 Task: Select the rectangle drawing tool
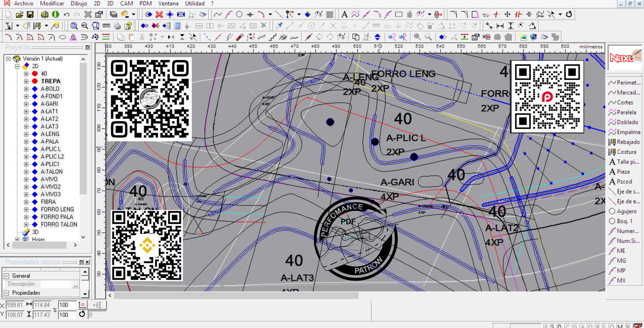[x=398, y=15]
